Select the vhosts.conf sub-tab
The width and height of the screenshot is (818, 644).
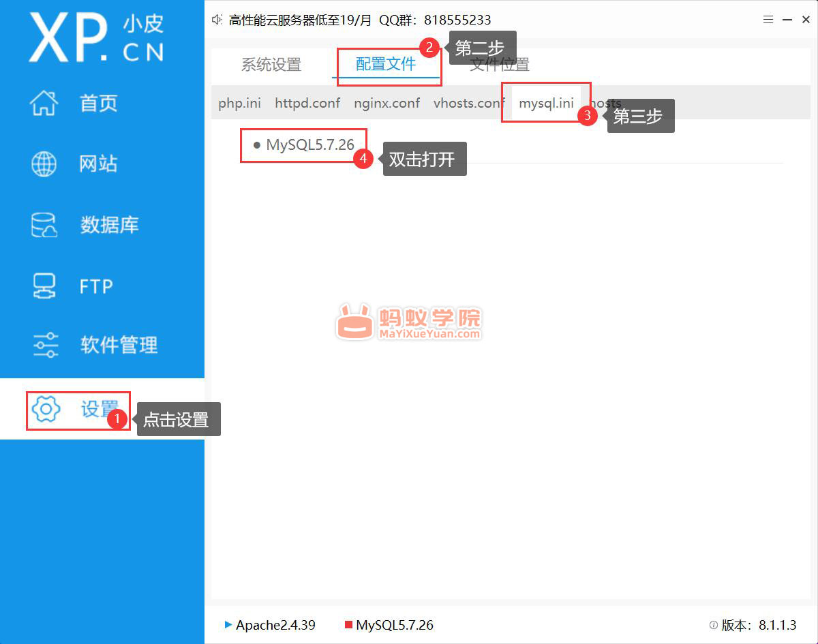[x=469, y=104]
